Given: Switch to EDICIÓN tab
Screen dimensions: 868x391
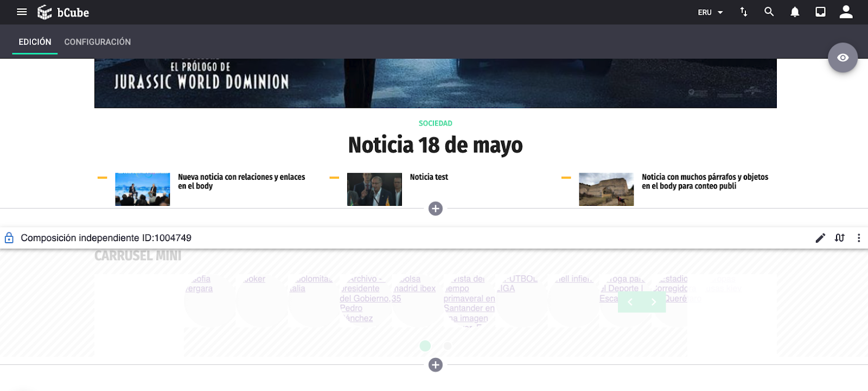Looking at the screenshot, I should (35, 42).
